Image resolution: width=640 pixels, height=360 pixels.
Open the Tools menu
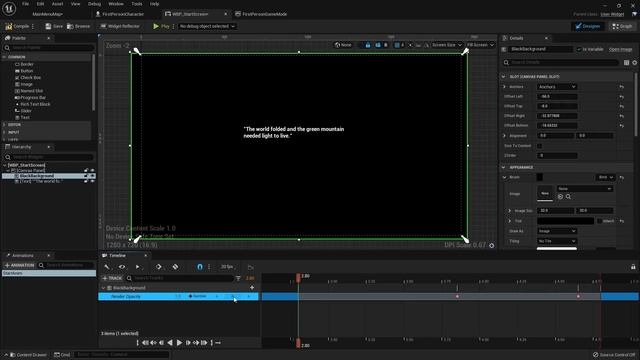click(137, 4)
